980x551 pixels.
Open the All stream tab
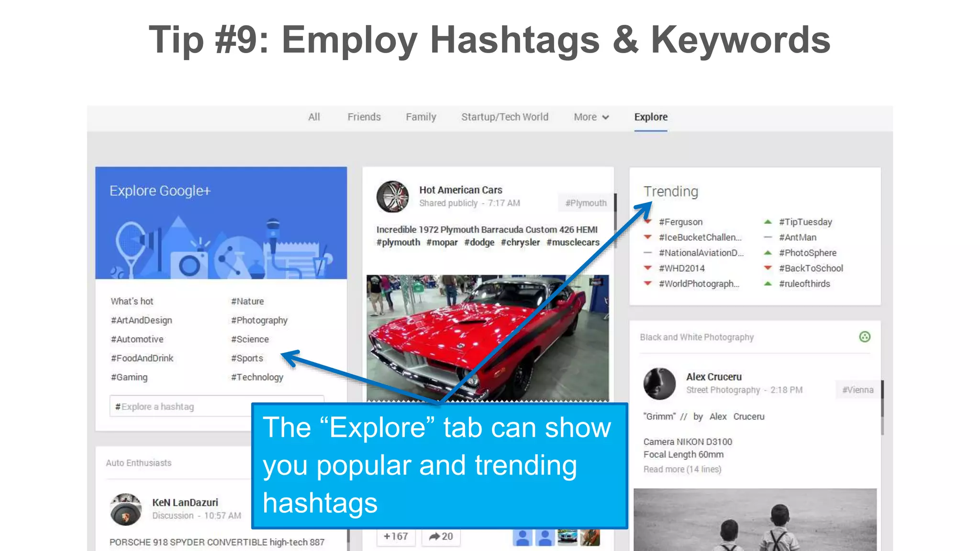pos(314,117)
